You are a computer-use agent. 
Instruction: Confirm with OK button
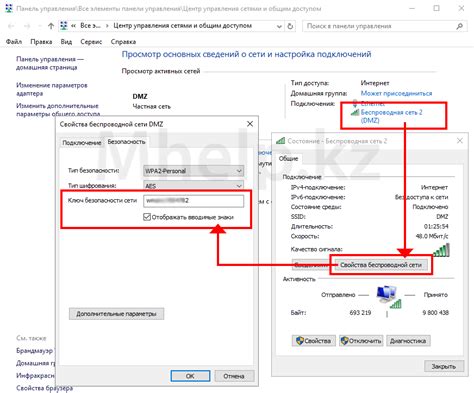190,376
